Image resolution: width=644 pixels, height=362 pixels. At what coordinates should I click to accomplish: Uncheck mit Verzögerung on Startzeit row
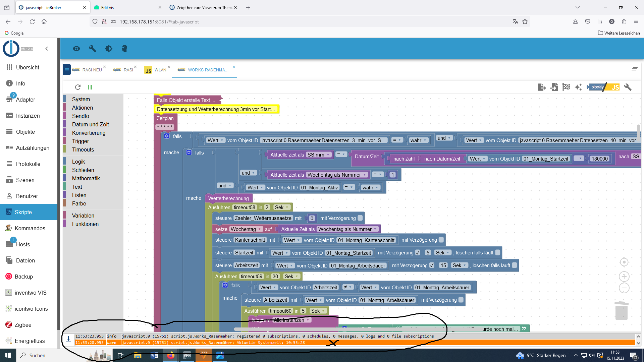click(x=418, y=252)
